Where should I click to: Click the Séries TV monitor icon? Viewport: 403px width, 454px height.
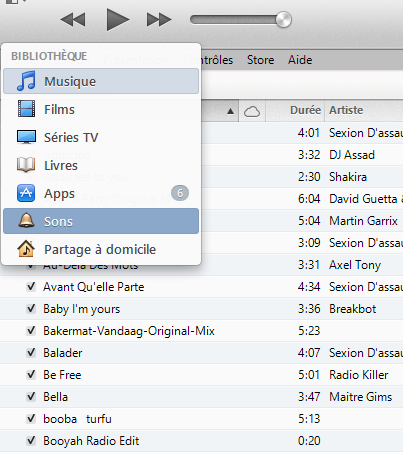pos(26,137)
